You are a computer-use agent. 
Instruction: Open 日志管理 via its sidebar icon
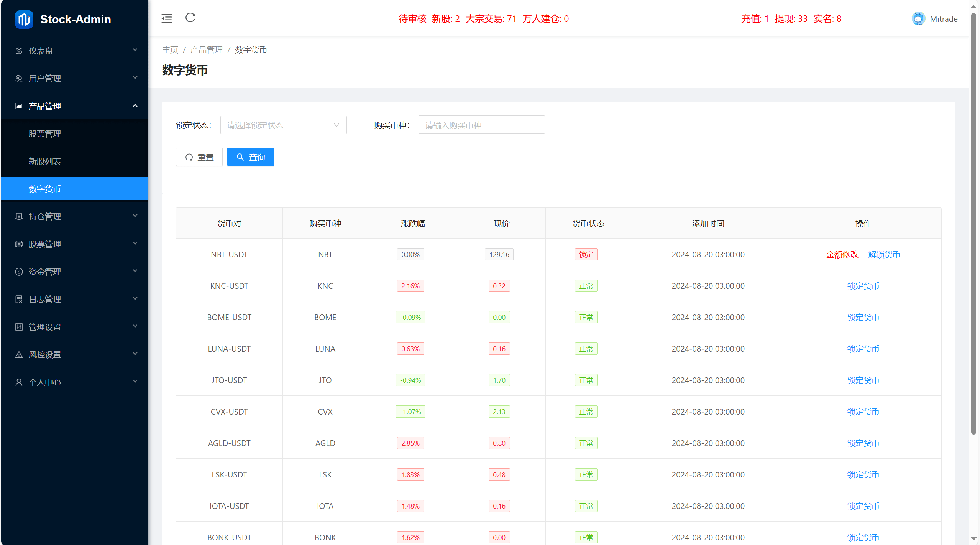pyautogui.click(x=19, y=299)
